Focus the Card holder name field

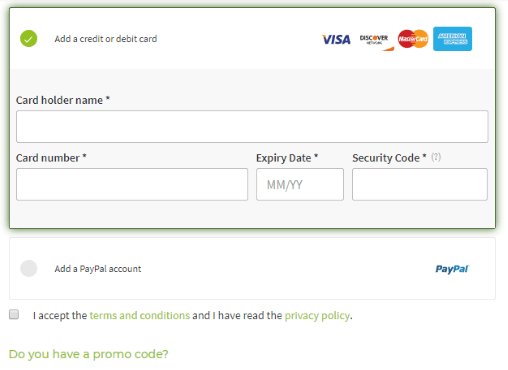point(252,127)
